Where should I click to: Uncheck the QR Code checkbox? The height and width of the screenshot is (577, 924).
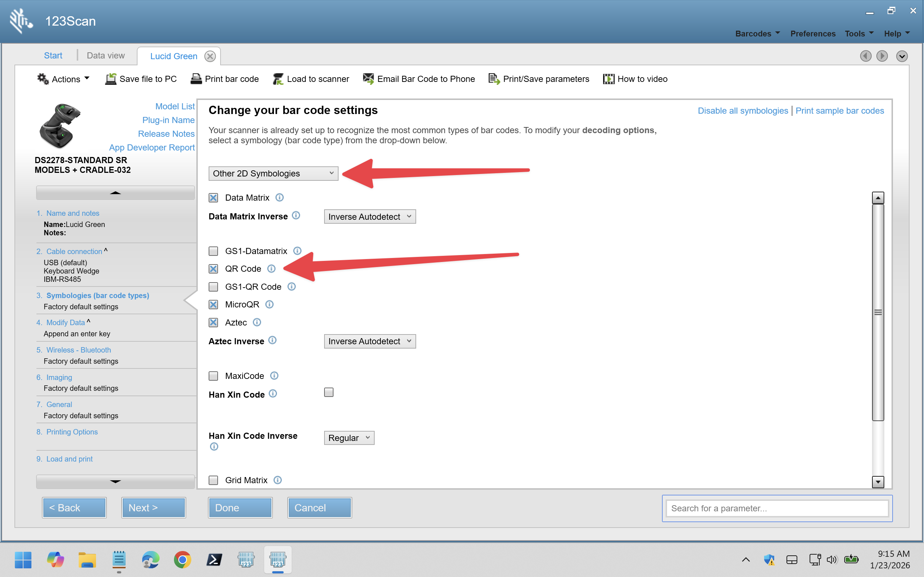point(213,269)
